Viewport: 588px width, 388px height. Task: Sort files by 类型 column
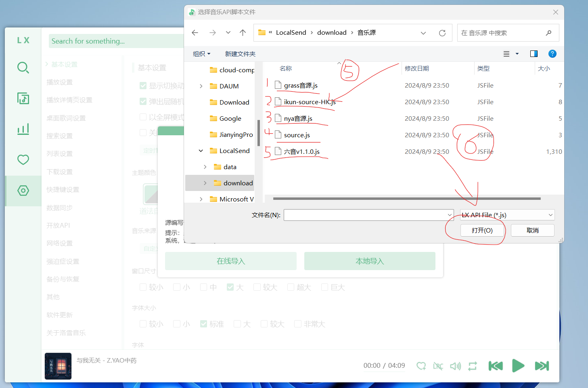(483, 68)
